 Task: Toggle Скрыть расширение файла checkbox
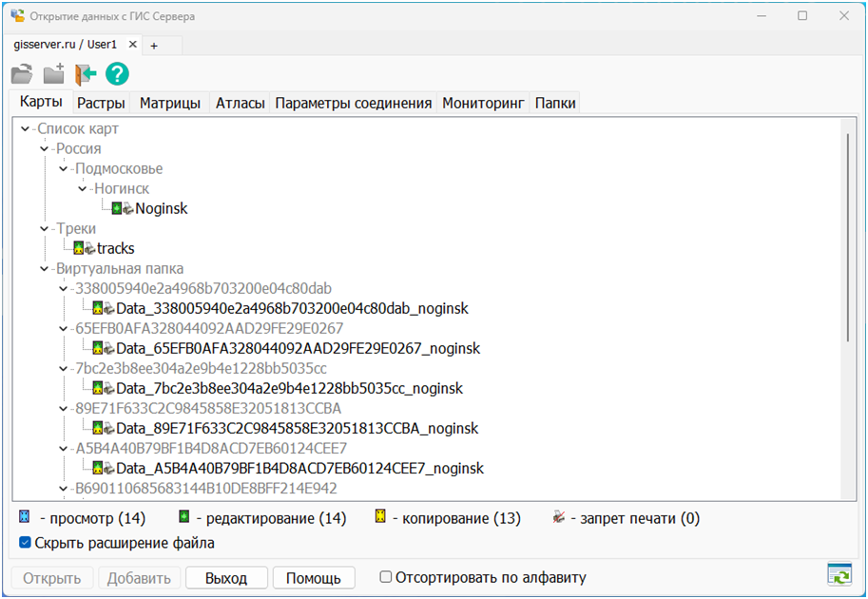25,544
